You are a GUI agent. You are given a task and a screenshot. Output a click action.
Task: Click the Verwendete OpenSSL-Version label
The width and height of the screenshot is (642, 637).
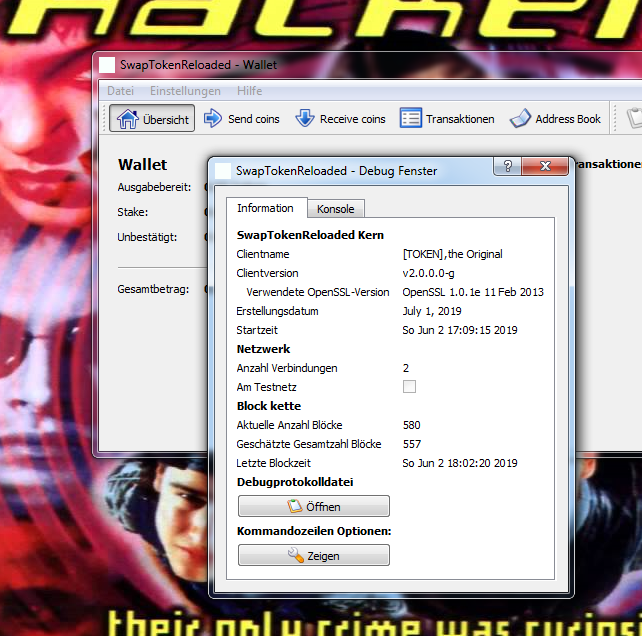[318, 292]
